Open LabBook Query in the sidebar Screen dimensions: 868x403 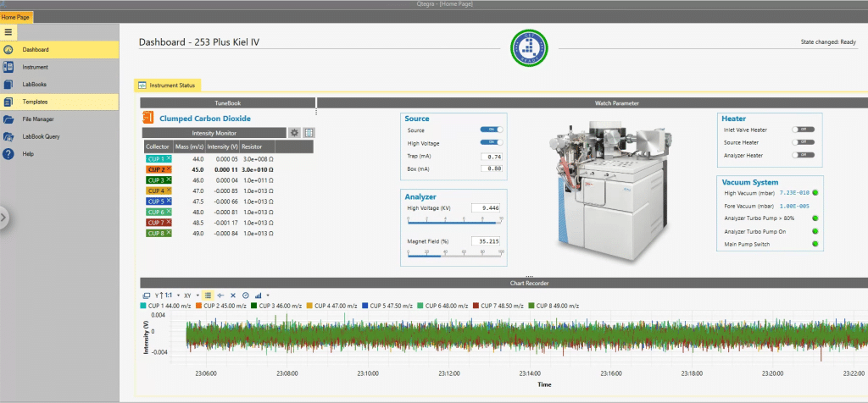[59, 136]
